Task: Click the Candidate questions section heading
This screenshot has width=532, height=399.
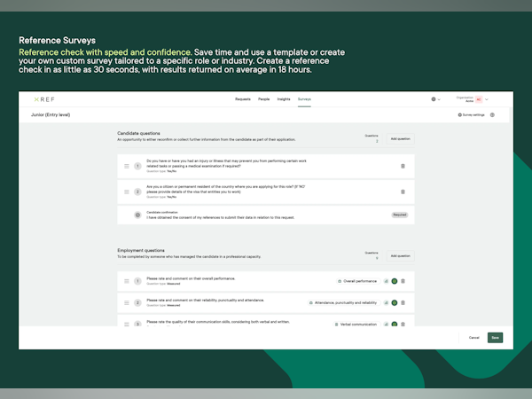Action: pos(138,133)
